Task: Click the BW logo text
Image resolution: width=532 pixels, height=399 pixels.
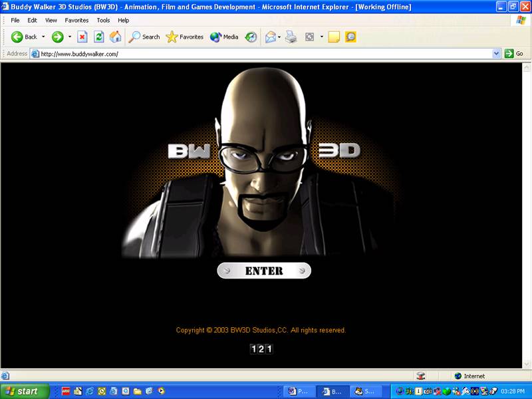Action: [x=189, y=151]
